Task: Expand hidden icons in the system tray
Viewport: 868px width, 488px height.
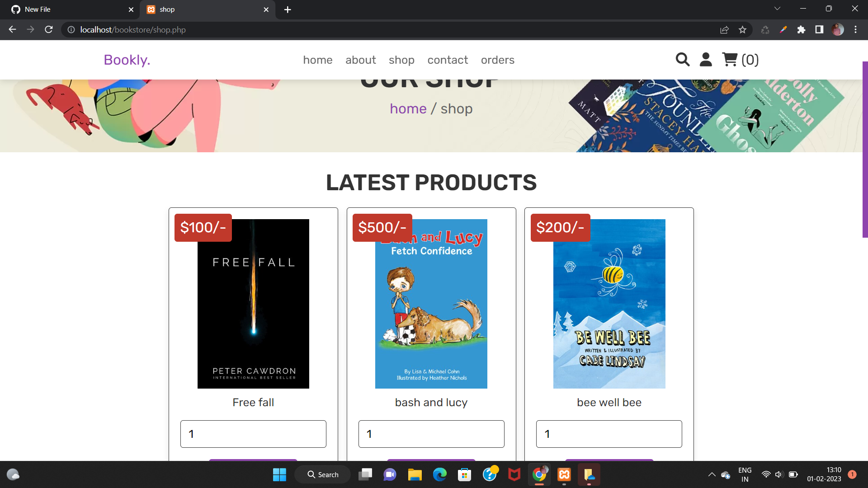Action: click(712, 474)
